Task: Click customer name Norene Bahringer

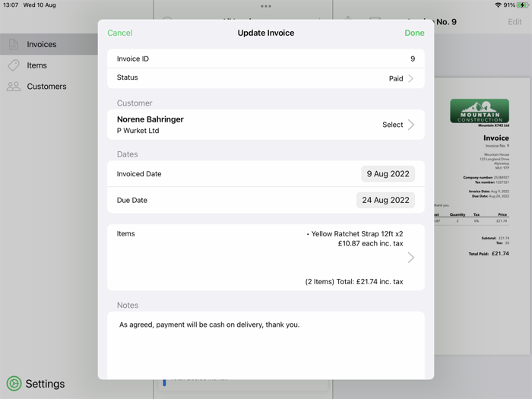Action: click(x=150, y=119)
